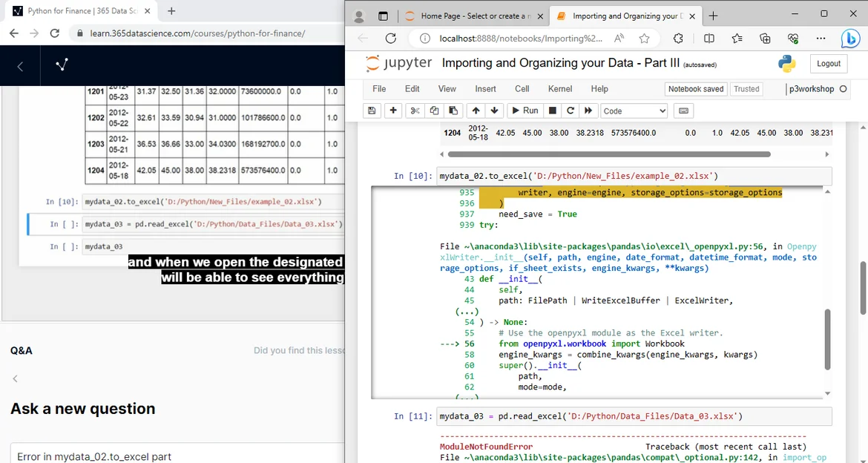Cut selected cells with scissors icon
Image resolution: width=868 pixels, height=463 pixels.
[x=415, y=111]
